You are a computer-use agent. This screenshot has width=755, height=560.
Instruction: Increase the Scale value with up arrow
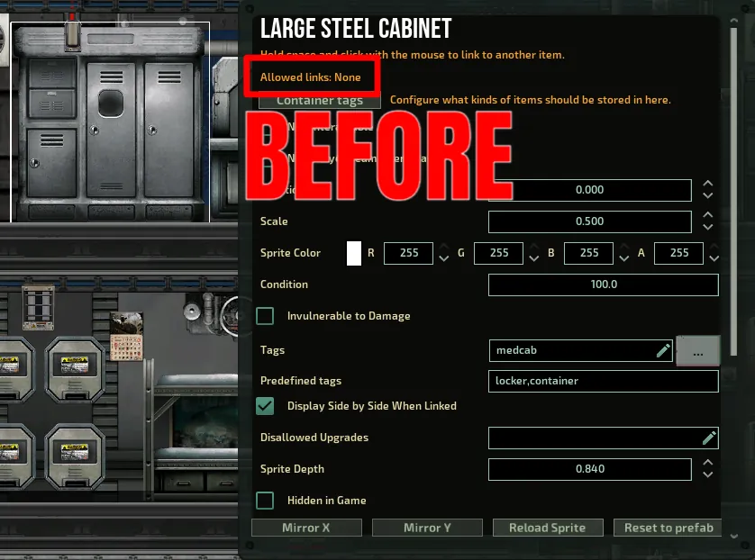point(708,215)
